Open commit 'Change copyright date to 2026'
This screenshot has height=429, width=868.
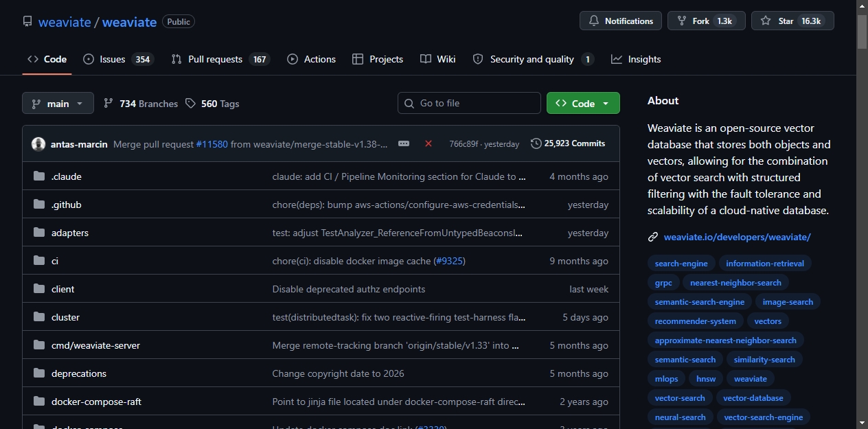click(339, 373)
